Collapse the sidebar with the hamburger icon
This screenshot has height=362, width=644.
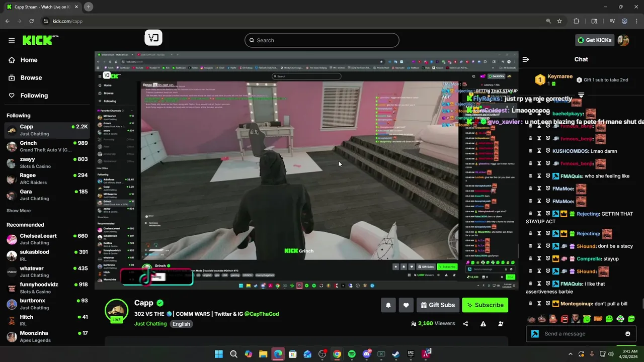pyautogui.click(x=12, y=40)
